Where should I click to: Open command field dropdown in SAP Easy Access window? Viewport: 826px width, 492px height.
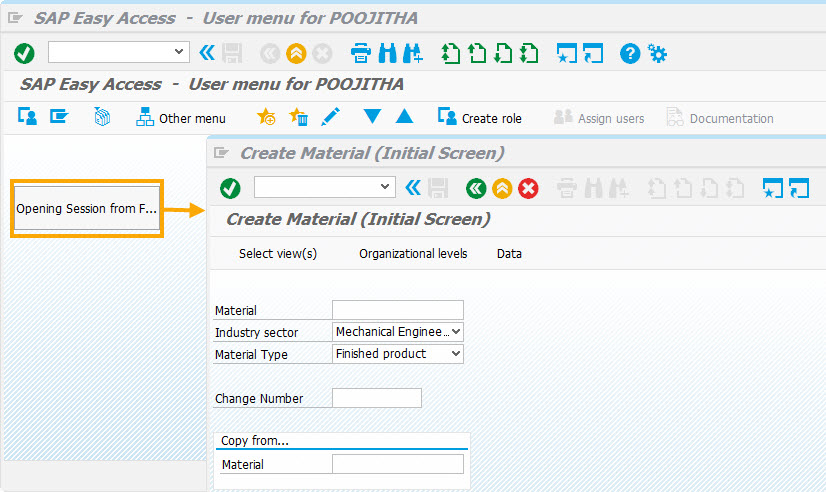179,52
